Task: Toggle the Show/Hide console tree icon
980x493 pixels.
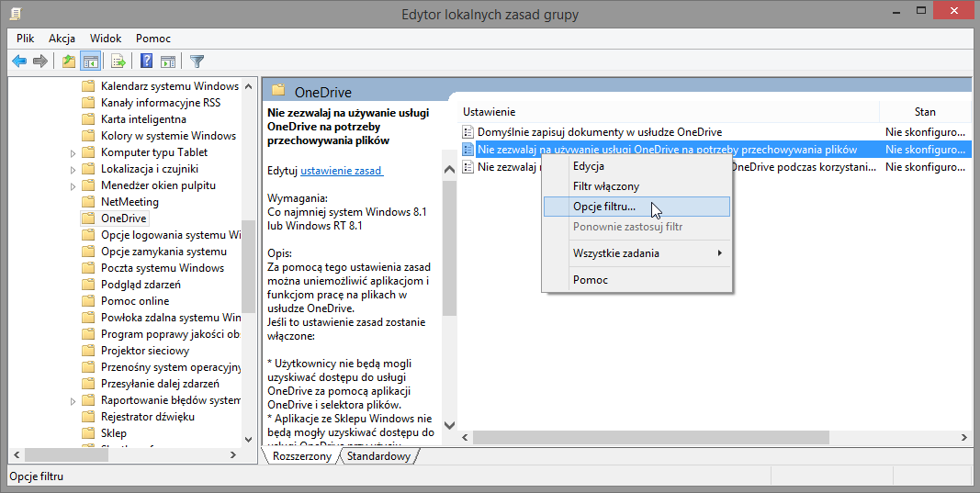Action: pos(91,62)
